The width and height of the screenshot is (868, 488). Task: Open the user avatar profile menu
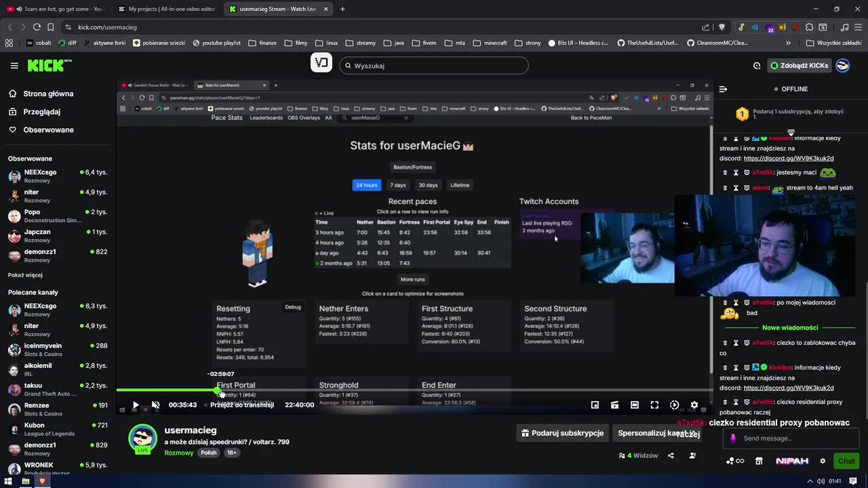pos(843,66)
